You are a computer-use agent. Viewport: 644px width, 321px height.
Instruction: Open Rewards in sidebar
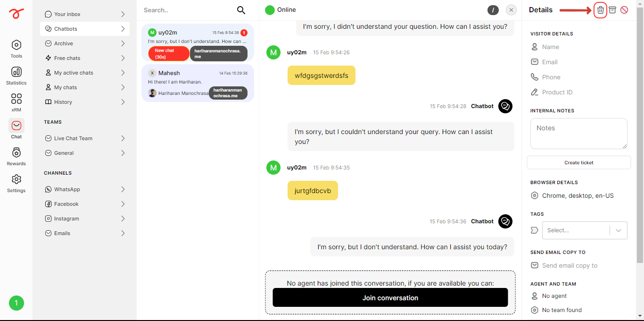(x=17, y=156)
